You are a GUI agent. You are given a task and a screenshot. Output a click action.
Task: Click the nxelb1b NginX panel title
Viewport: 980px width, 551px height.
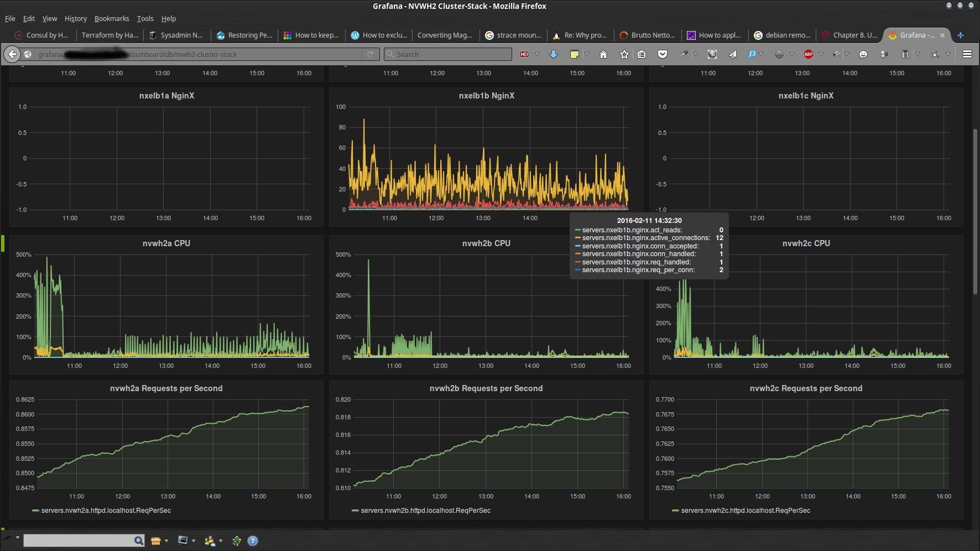click(486, 96)
